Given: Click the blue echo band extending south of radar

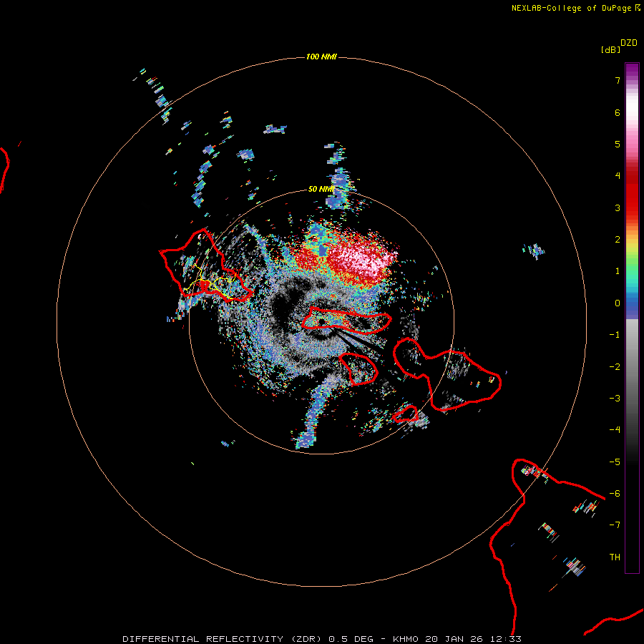Looking at the screenshot, I should click(x=314, y=413).
